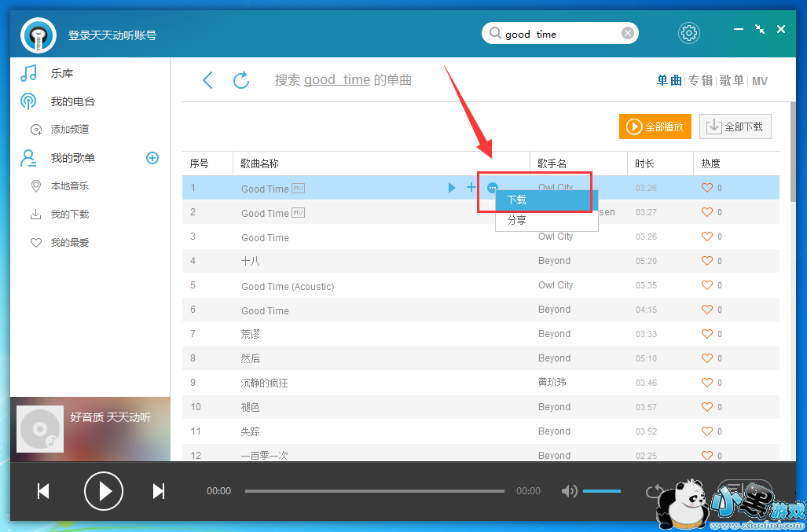The height and width of the screenshot is (532, 807).
Task: Favorite Good Time (Acoustic) heart
Action: tap(707, 285)
